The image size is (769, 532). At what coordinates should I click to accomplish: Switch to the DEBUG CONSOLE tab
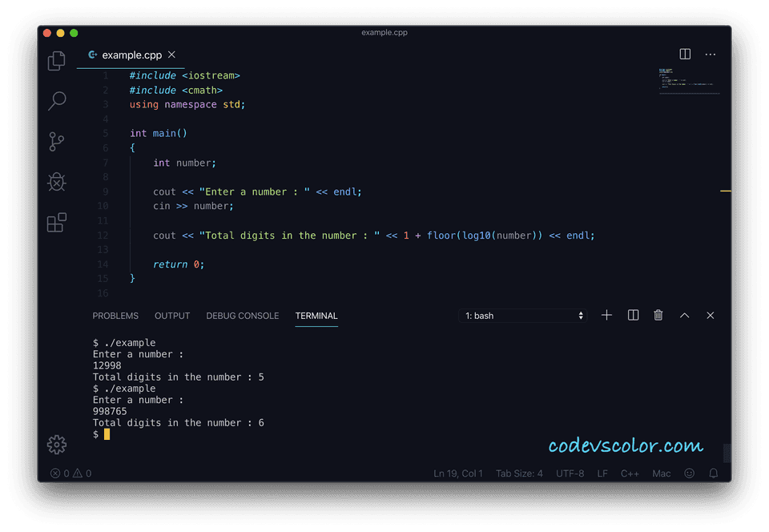[242, 316]
